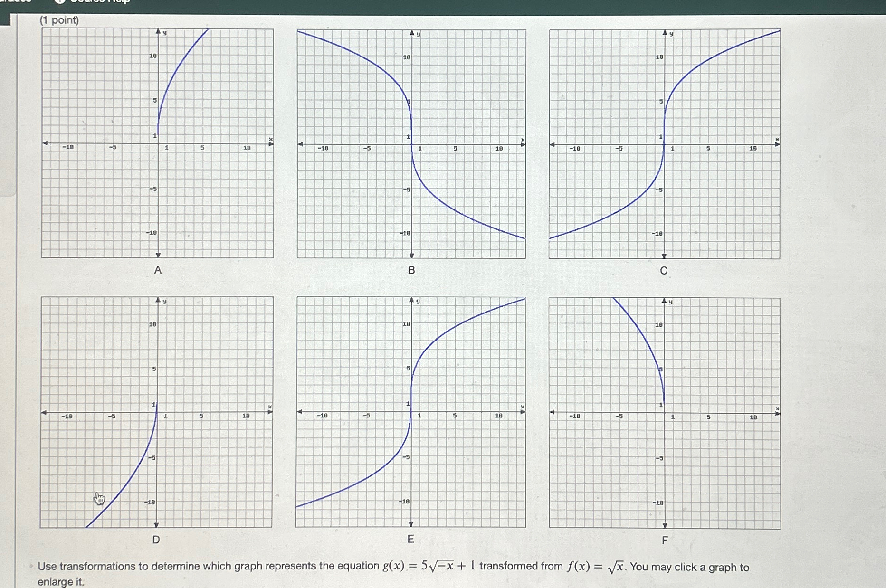
Task: Click the letter D caption
Action: point(156,540)
